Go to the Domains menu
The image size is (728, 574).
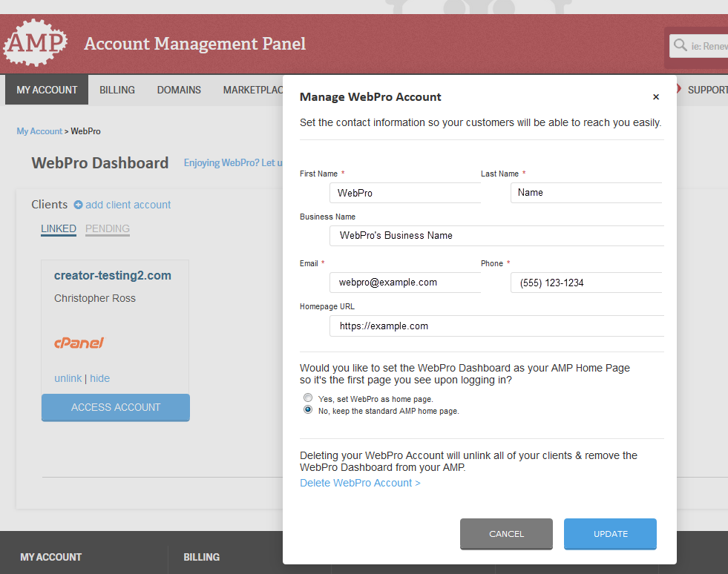coord(179,90)
